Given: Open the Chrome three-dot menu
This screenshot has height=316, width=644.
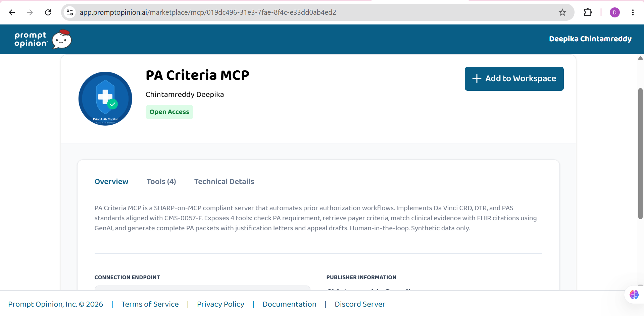Looking at the screenshot, I should (x=633, y=12).
